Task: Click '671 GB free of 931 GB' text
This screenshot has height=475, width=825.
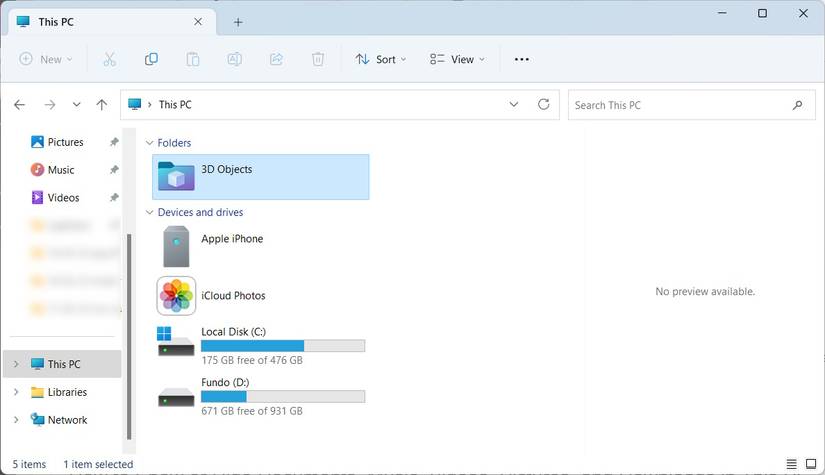Action: [252, 411]
